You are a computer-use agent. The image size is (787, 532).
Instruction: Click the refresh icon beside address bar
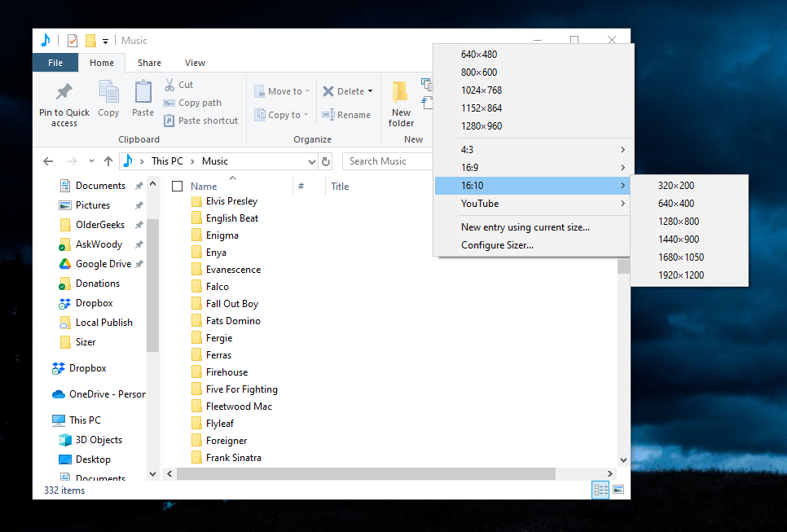326,161
